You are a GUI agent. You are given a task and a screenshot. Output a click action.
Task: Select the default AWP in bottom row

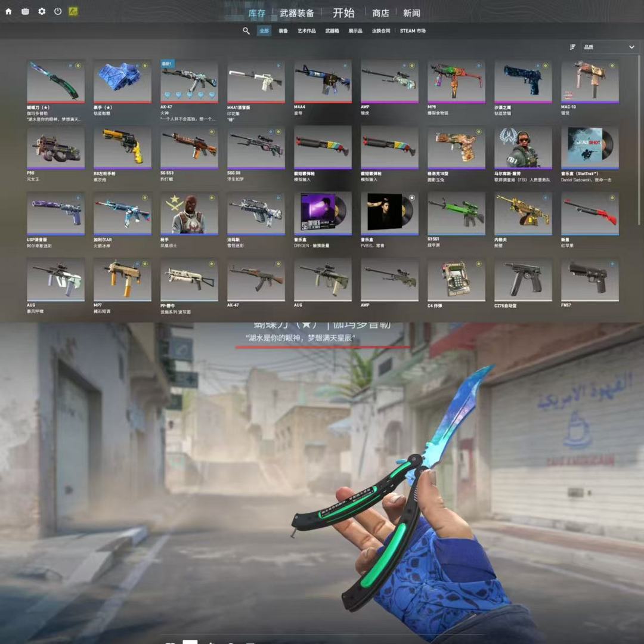pyautogui.click(x=390, y=280)
